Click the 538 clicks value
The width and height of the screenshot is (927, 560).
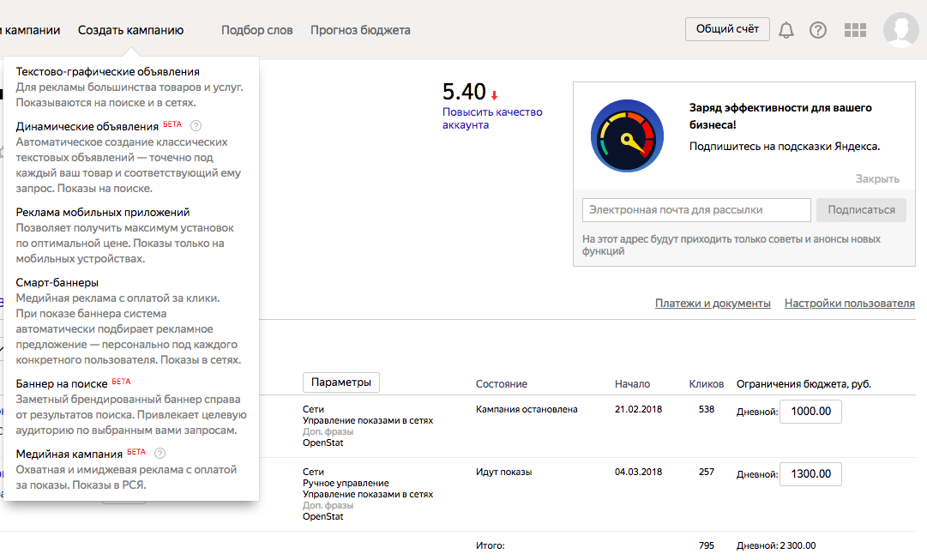coord(707,409)
